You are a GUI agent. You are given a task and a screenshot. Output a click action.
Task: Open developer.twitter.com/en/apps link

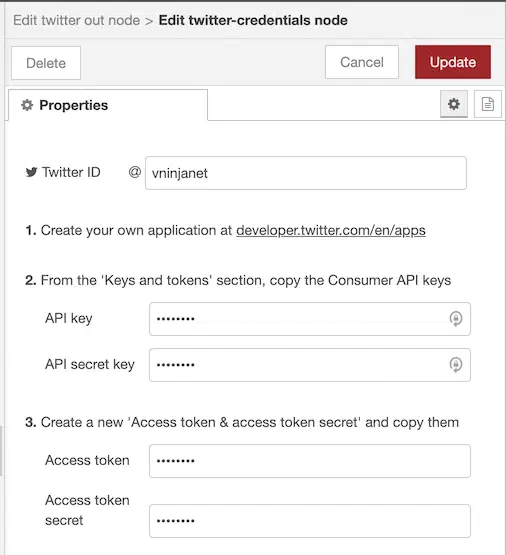pos(331,230)
